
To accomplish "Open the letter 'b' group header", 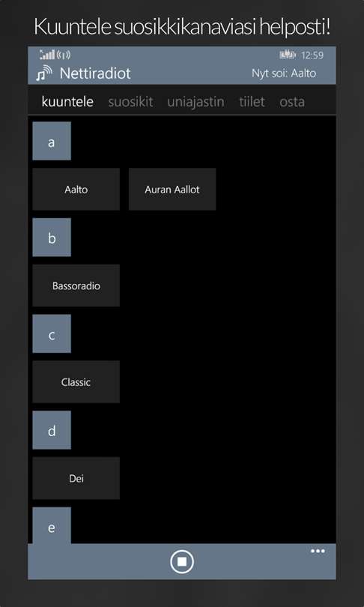I will click(52, 238).
